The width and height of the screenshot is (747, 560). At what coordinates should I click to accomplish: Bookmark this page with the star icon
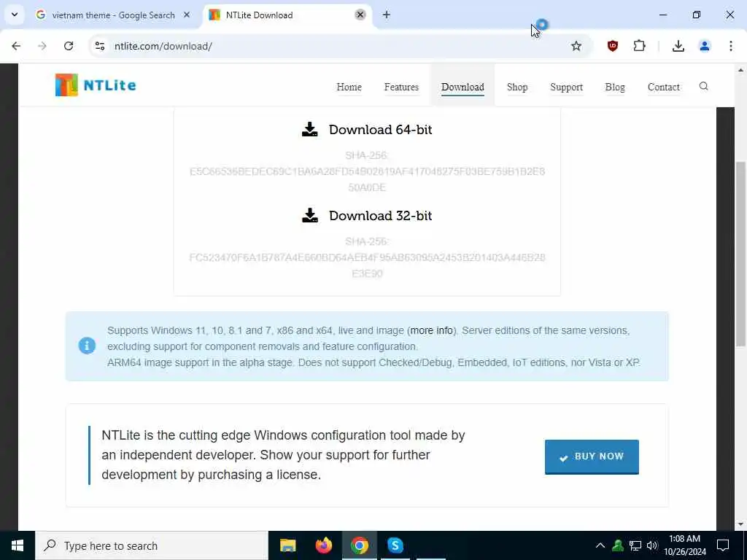pos(576,46)
